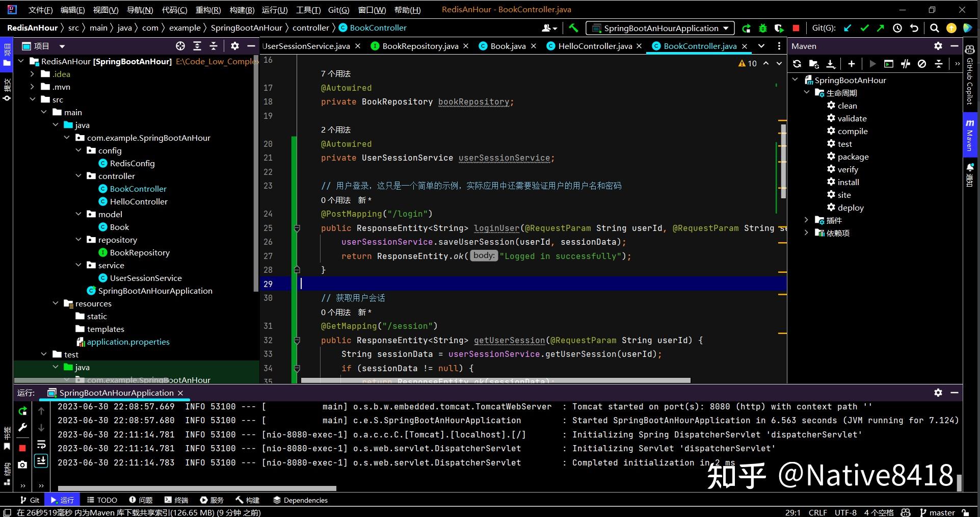Click the 10 warnings indicator in editor

coord(747,64)
